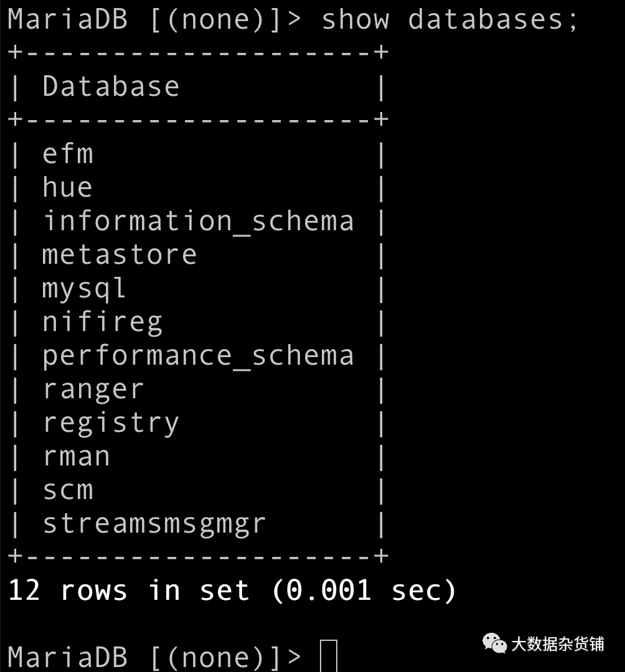Click on the registry database name
Screen dimensions: 625x672
coord(111,423)
